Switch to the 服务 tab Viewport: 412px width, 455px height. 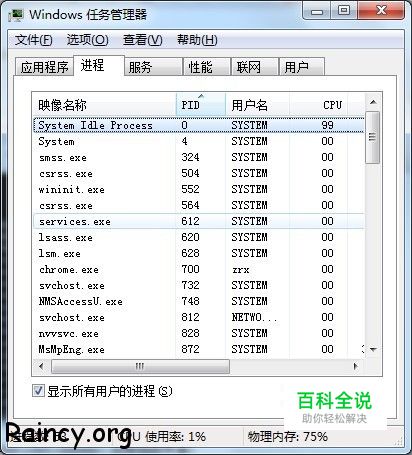tap(153, 67)
